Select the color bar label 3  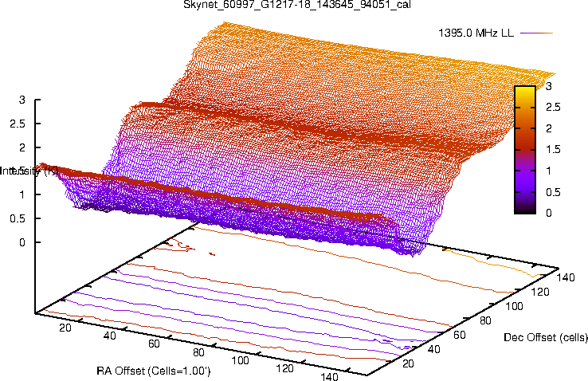[549, 86]
